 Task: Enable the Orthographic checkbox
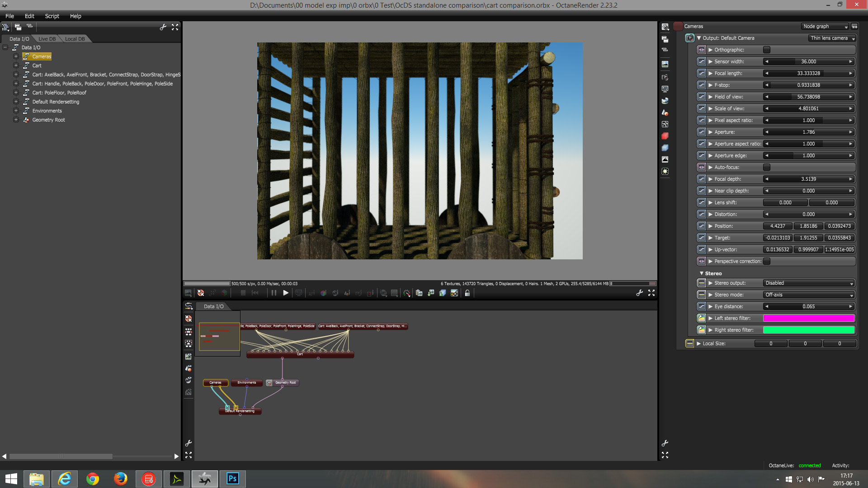click(767, 50)
